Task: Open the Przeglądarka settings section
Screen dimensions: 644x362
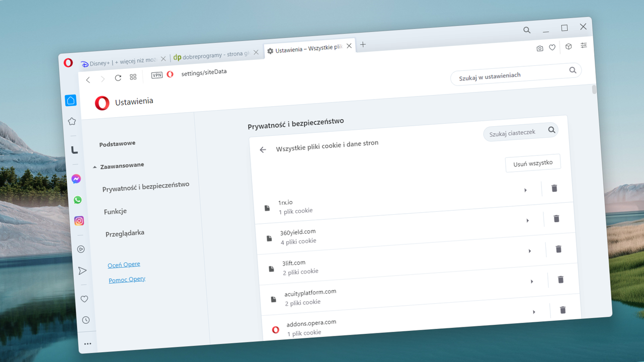Action: pyautogui.click(x=125, y=234)
